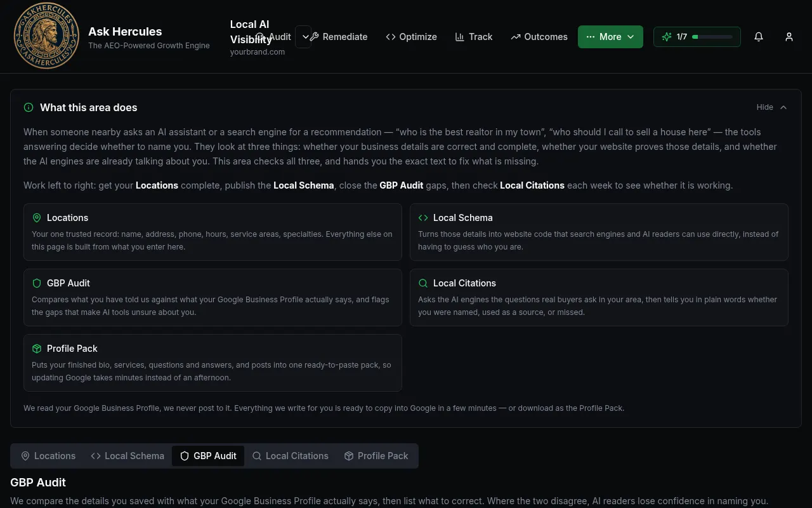Click the bold Local Citations text in instructions

532,185
